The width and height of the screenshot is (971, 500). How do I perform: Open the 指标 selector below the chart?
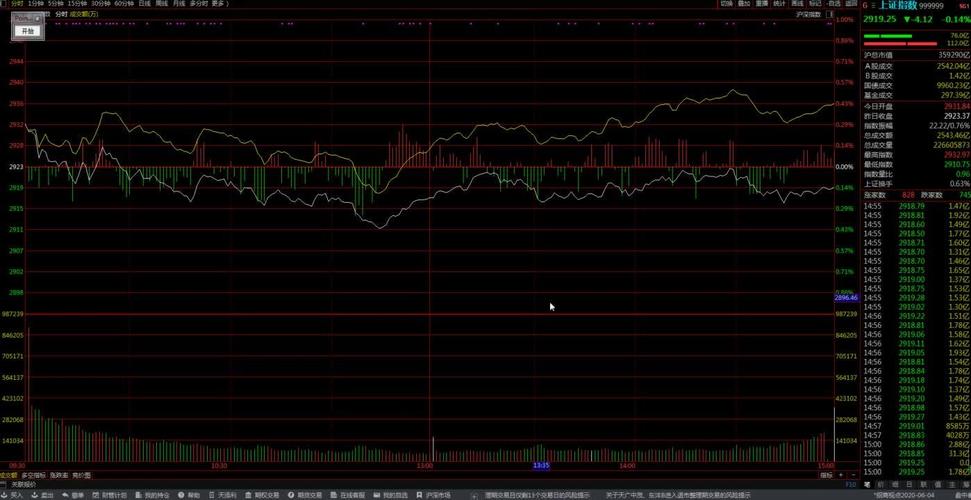click(826, 475)
